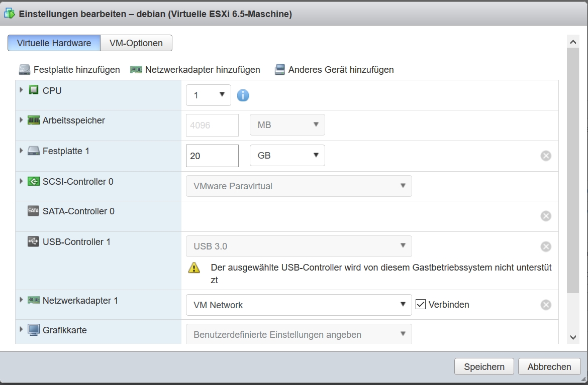This screenshot has height=385, width=588.
Task: Select the Virtuelle Hardware tab
Action: pyautogui.click(x=54, y=43)
